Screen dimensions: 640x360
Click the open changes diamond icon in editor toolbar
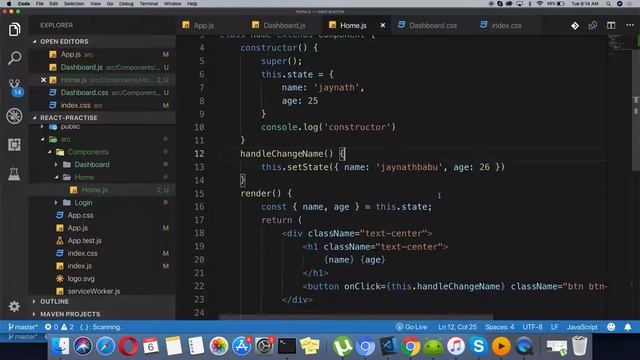tap(575, 26)
